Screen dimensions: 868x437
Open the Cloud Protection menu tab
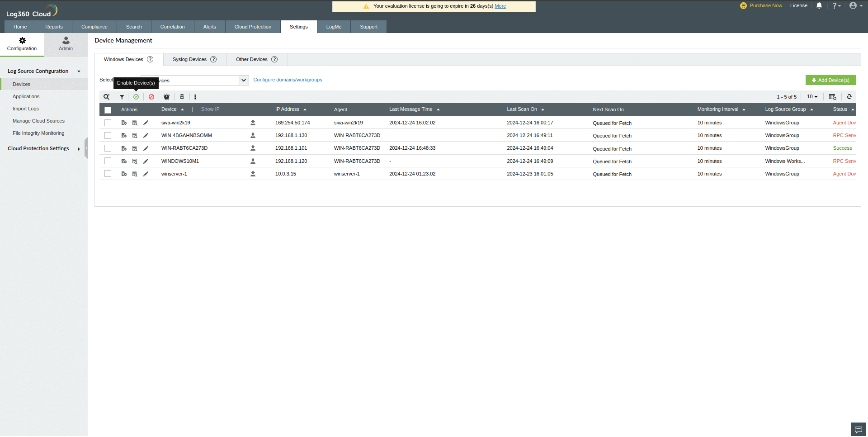coord(253,26)
